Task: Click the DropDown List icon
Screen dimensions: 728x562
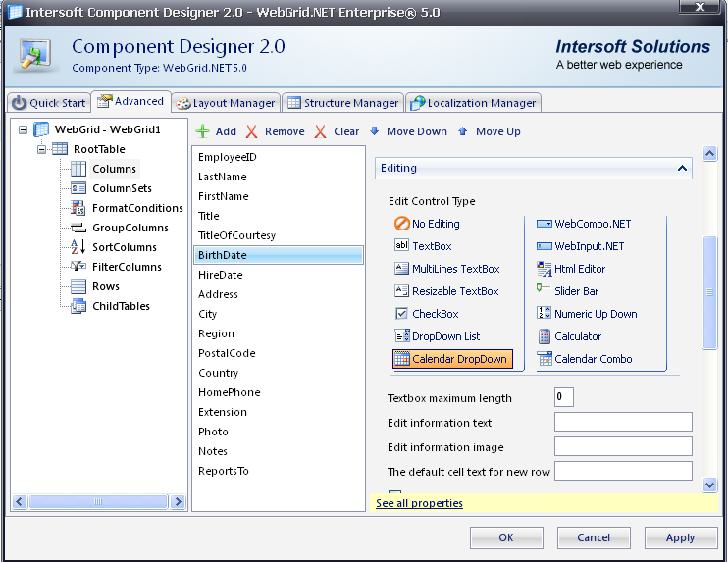Action: point(402,335)
